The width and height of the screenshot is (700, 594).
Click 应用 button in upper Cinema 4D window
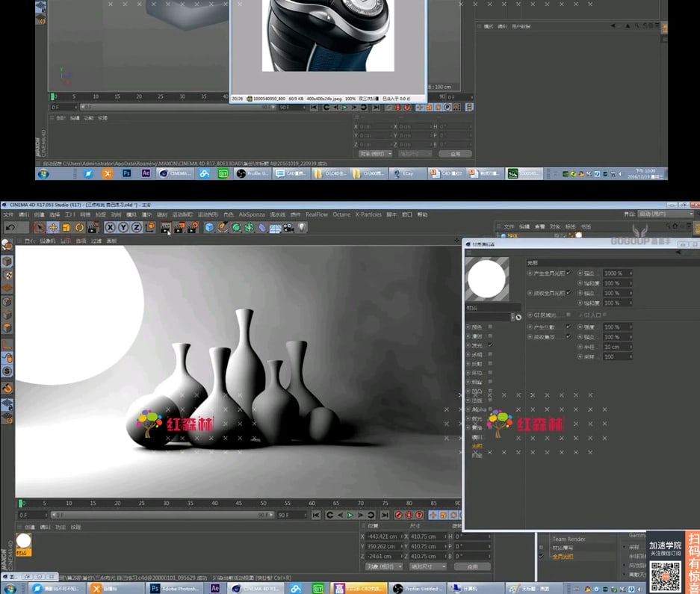click(455, 154)
